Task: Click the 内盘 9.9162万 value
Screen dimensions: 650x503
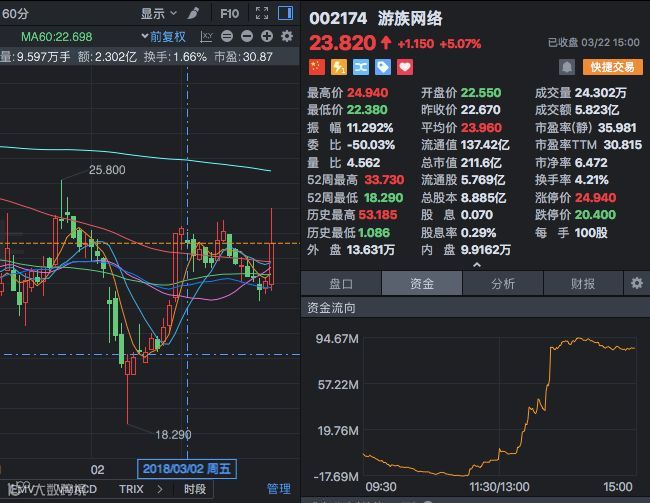Action: pyautogui.click(x=486, y=250)
